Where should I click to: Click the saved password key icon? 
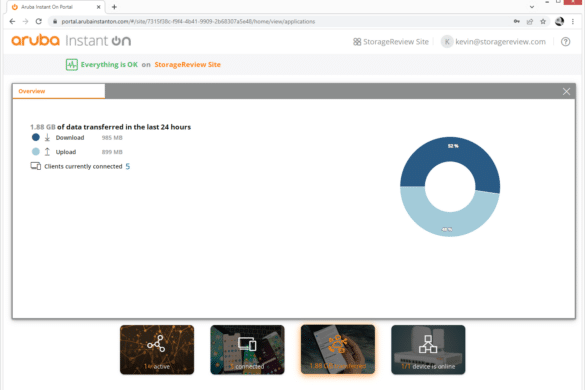(517, 22)
